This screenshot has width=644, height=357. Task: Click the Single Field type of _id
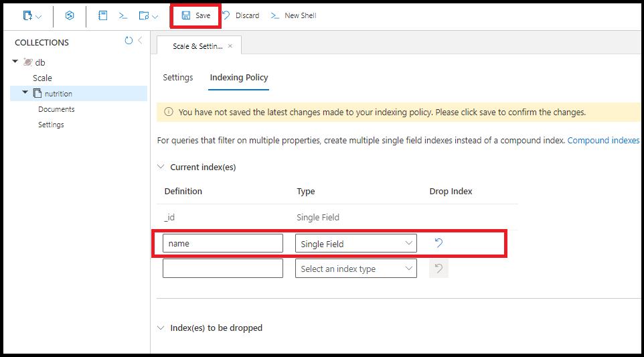[x=318, y=217]
